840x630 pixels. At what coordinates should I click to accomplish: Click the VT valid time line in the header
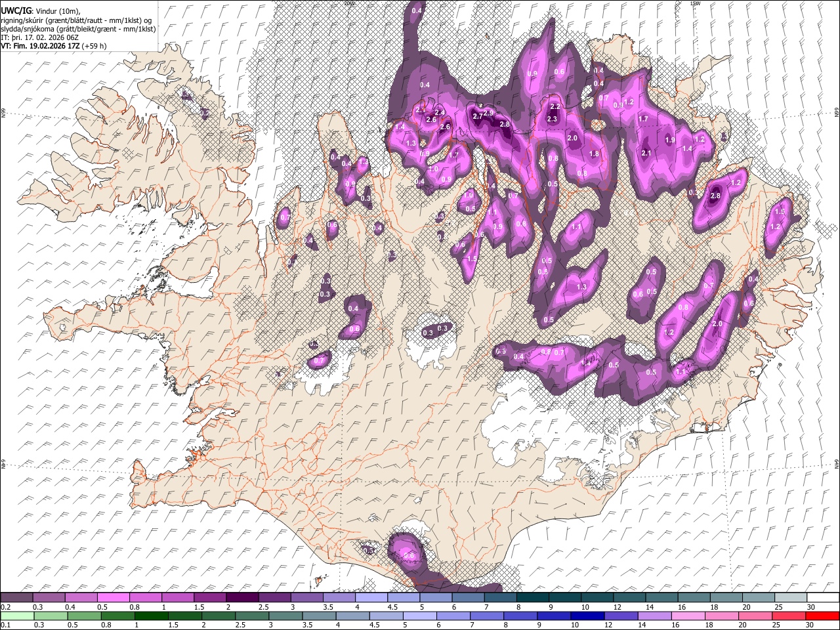[x=54, y=46]
